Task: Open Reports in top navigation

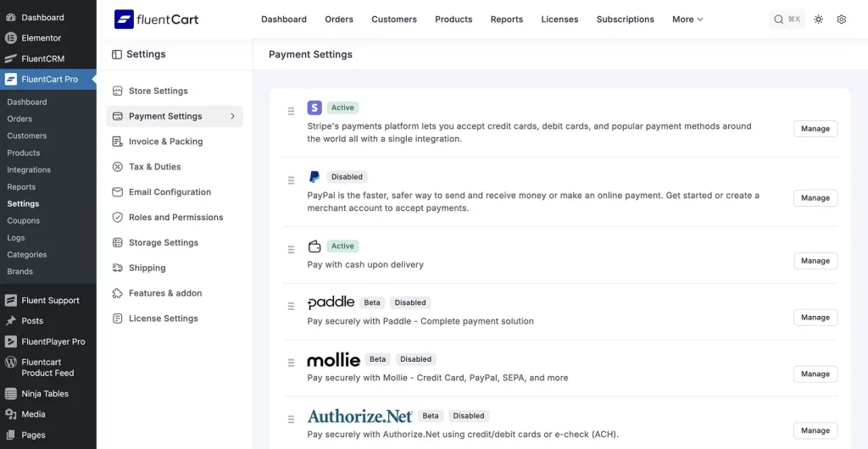Action: click(507, 19)
